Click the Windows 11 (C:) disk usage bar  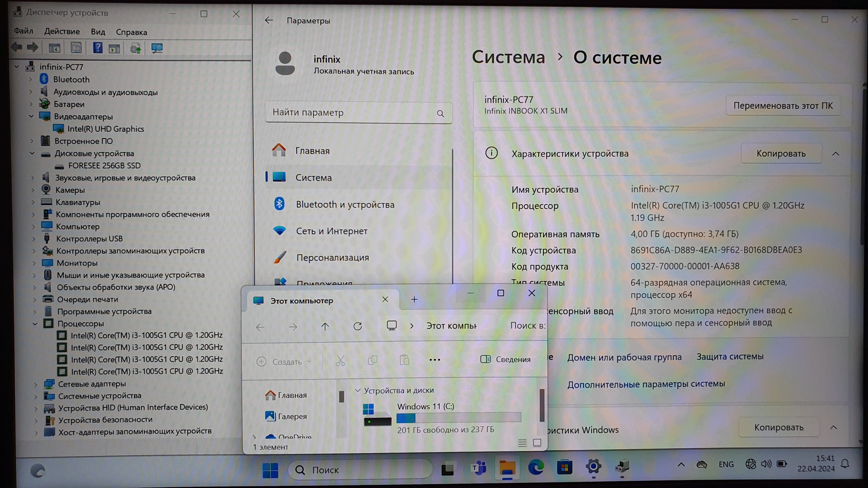pyautogui.click(x=459, y=418)
